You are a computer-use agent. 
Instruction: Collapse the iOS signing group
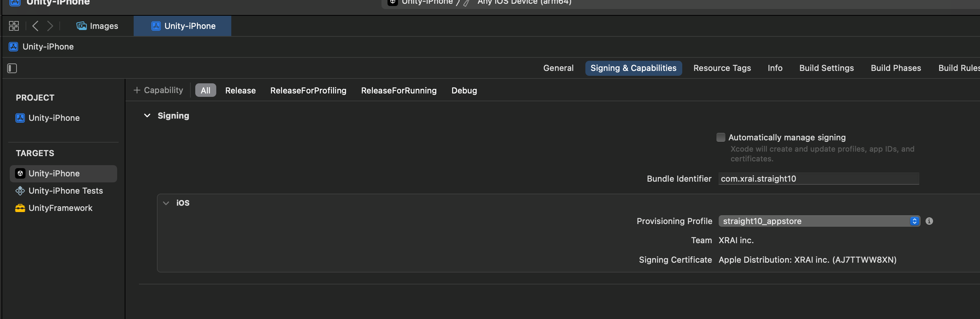pos(166,203)
